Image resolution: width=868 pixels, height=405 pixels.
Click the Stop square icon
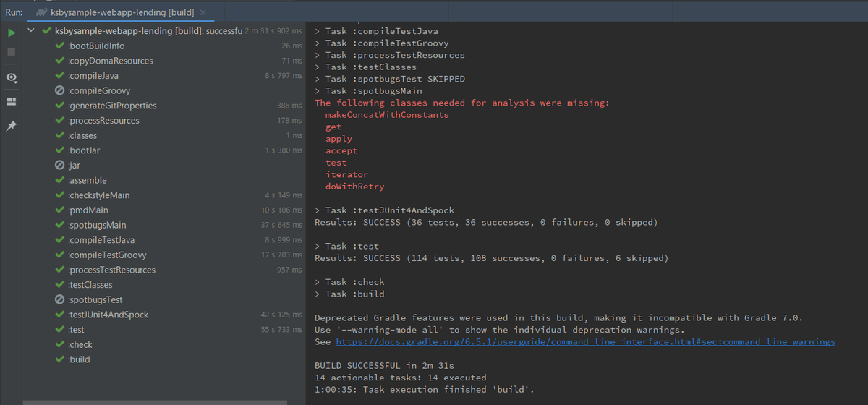point(11,52)
